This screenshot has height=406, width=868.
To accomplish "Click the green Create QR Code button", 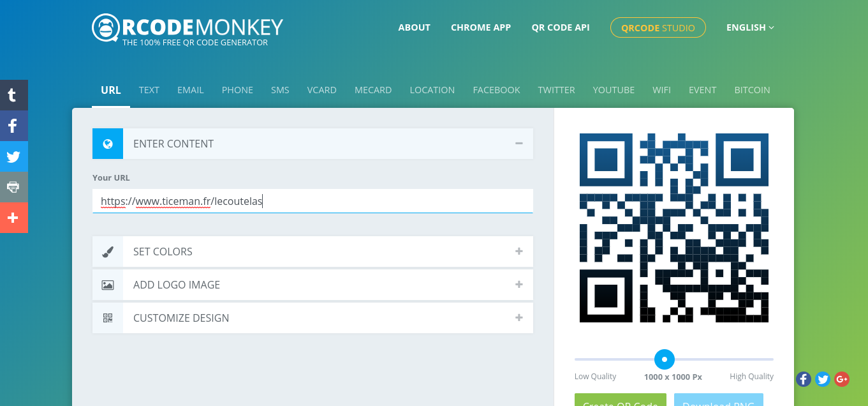I will pyautogui.click(x=621, y=400).
